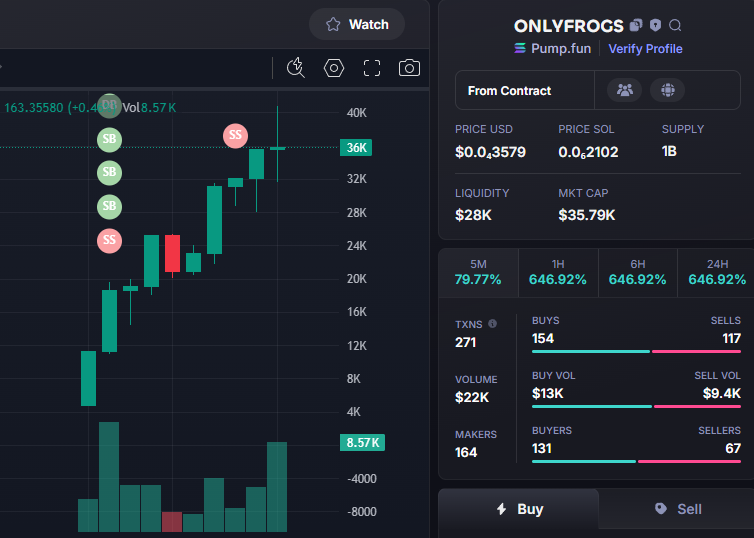Click the Vol 8.57K legend text
The image size is (754, 538).
(x=149, y=107)
